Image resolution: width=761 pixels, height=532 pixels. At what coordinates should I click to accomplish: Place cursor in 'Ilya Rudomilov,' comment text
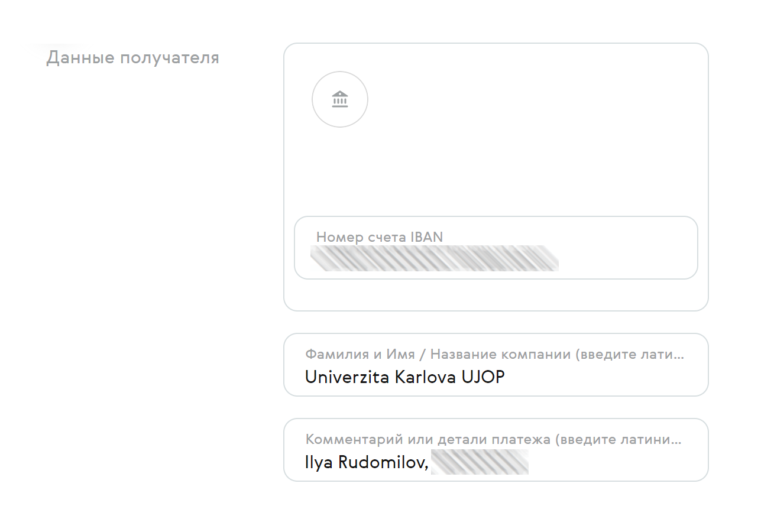point(367,462)
